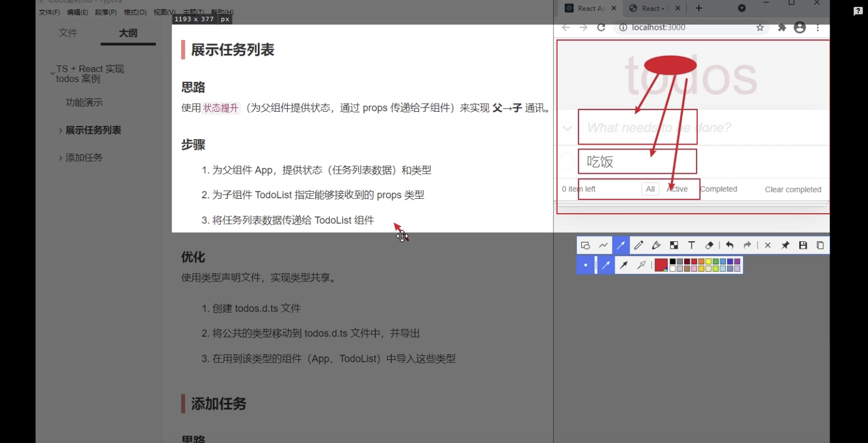The image size is (868, 443).
Task: Expand the 添加任务 outline item
Action: 61,158
